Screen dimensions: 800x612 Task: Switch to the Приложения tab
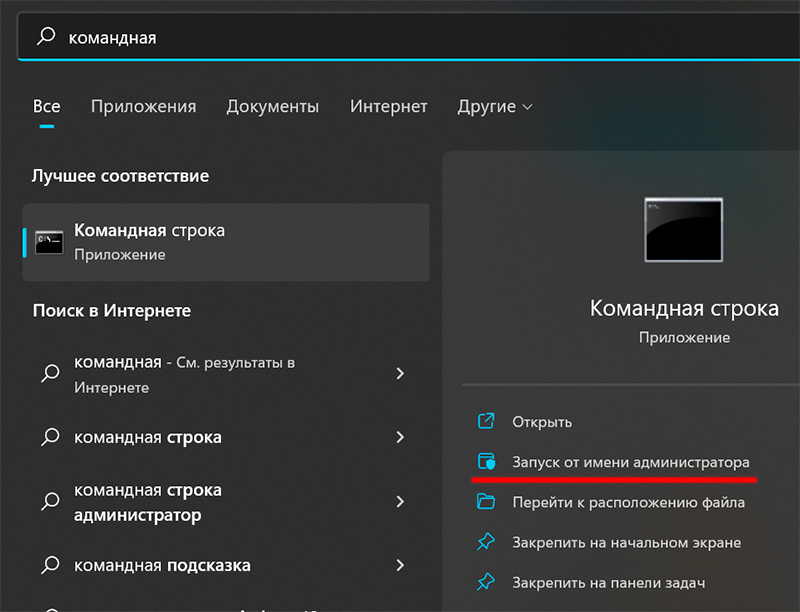pyautogui.click(x=143, y=106)
